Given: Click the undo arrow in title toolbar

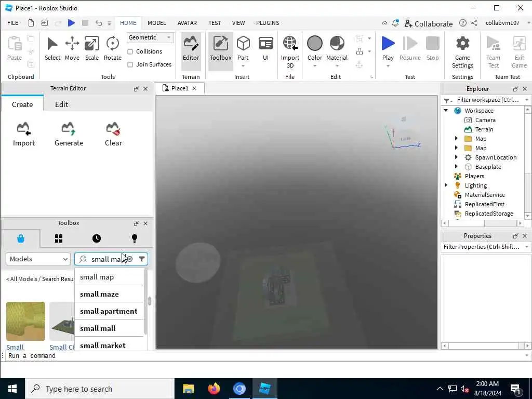Looking at the screenshot, I should pos(98,23).
